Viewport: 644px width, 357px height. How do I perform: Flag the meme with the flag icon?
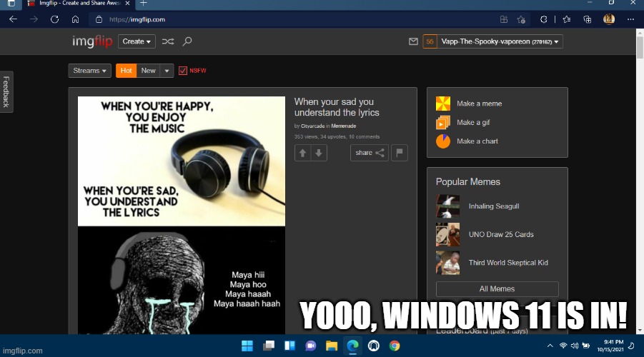(x=400, y=153)
